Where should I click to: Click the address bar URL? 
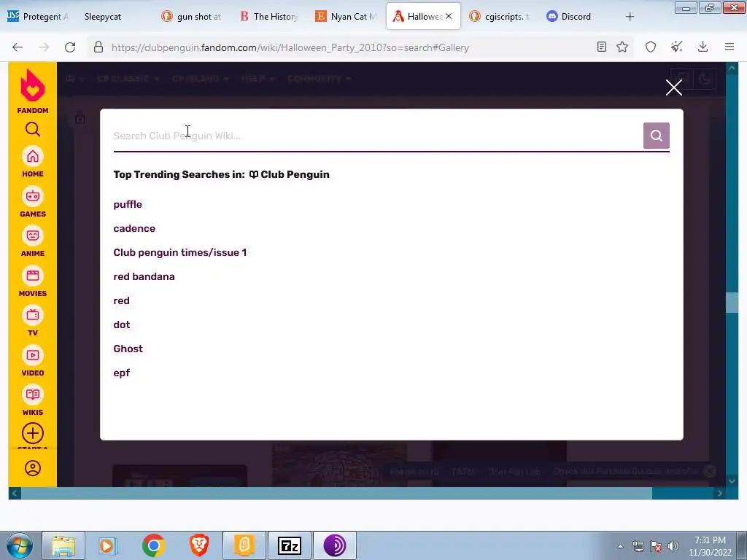click(x=290, y=47)
